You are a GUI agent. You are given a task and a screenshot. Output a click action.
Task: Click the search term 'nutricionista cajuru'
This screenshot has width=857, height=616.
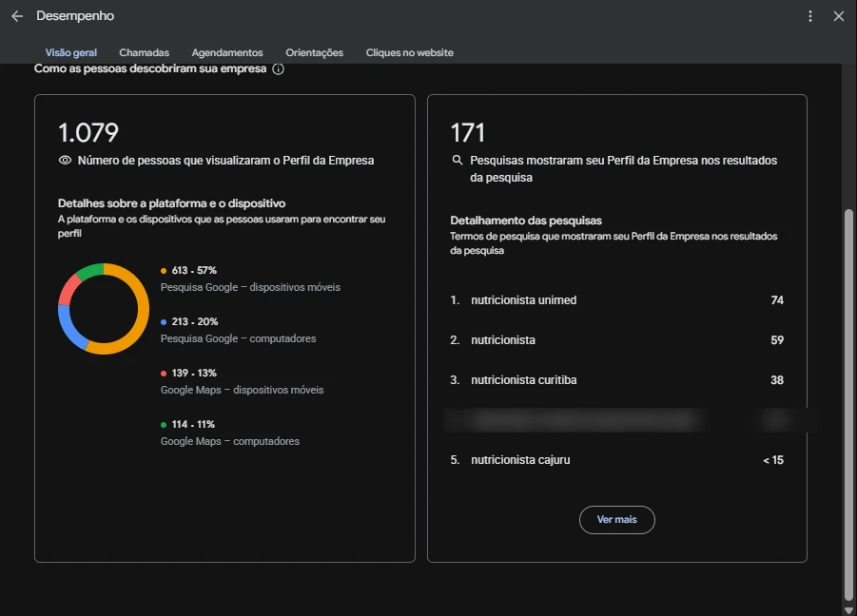tap(520, 460)
